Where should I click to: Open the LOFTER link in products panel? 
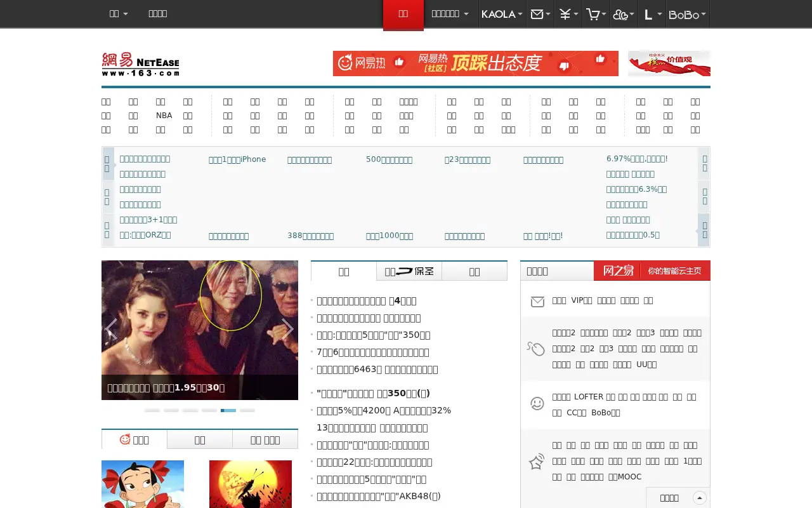click(589, 397)
